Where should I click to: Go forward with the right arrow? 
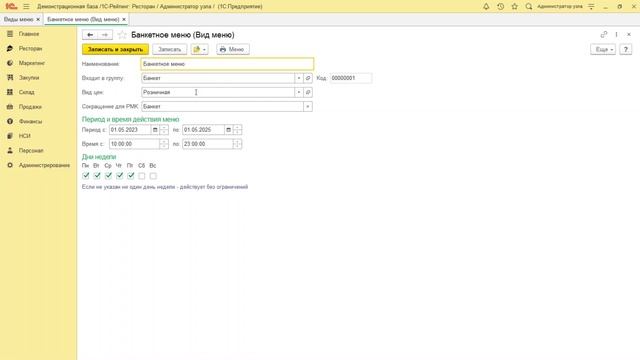[x=105, y=35]
